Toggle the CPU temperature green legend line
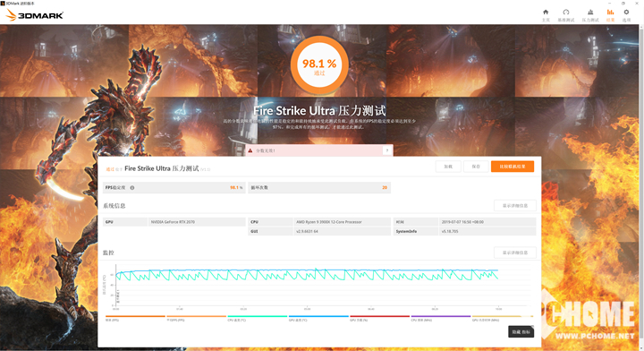644x351 pixels. coord(257,318)
